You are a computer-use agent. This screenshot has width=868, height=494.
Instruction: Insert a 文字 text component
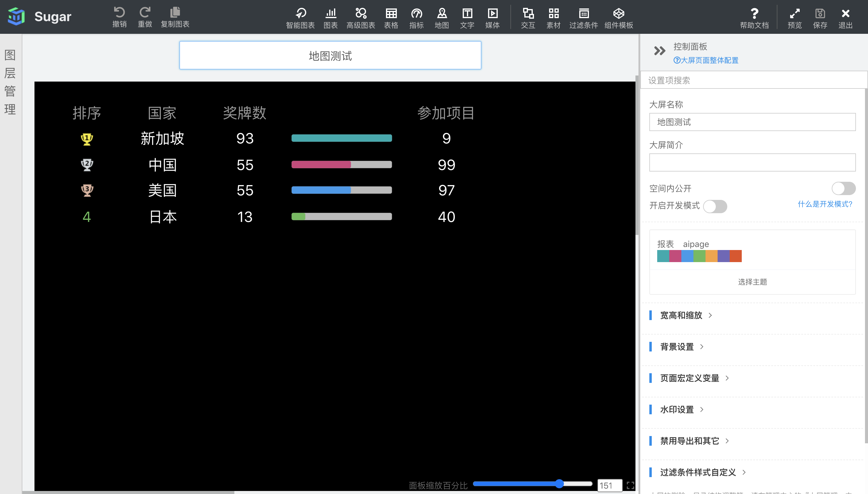pyautogui.click(x=467, y=18)
